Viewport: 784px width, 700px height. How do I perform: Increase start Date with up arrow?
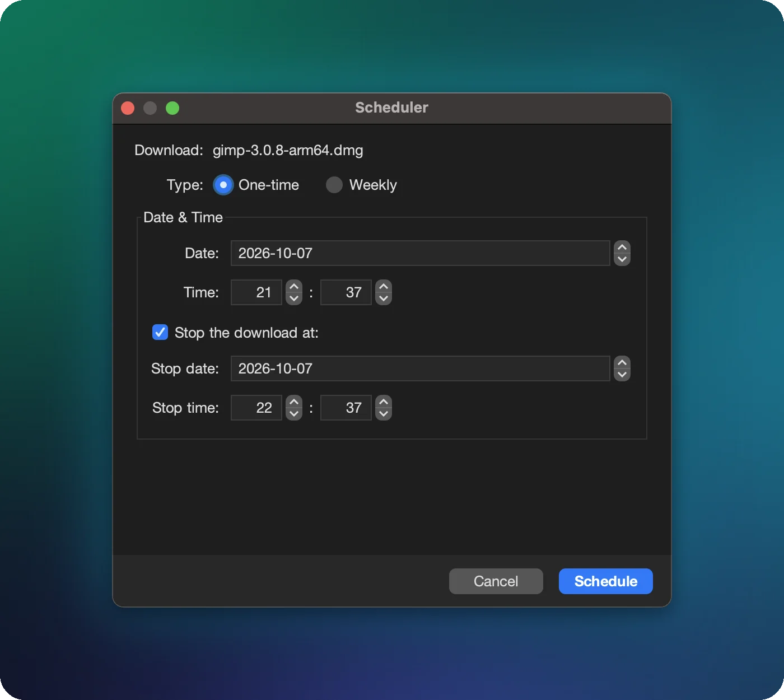pos(622,247)
